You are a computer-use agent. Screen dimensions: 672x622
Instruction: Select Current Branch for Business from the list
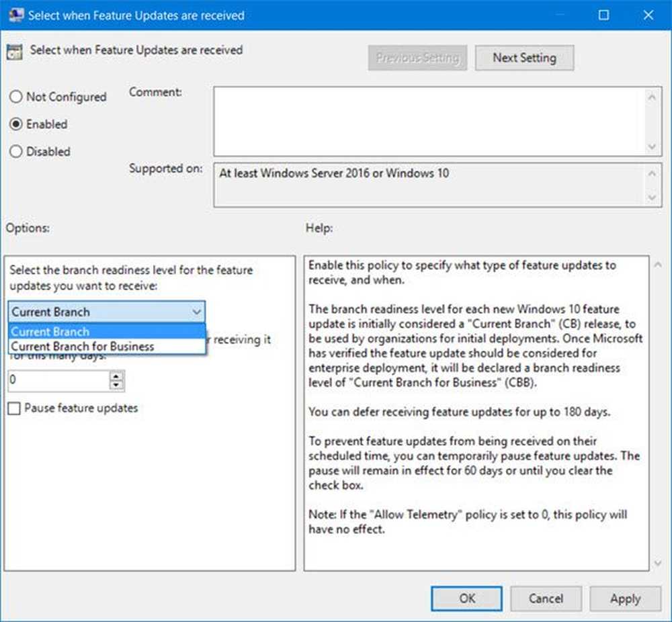79,345
